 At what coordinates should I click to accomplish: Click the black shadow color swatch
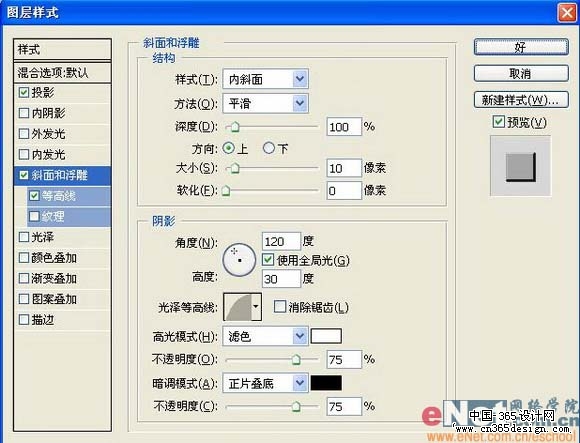[x=326, y=383]
